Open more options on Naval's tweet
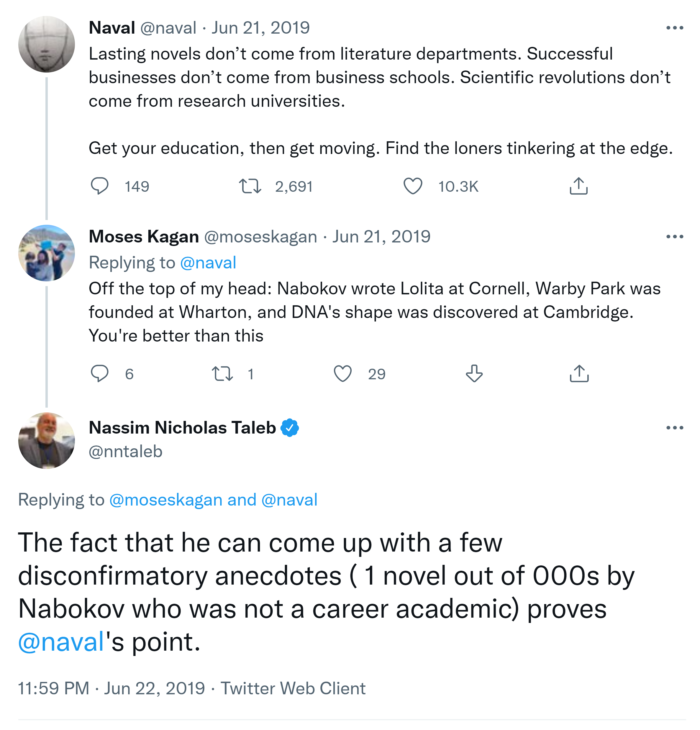 [674, 28]
